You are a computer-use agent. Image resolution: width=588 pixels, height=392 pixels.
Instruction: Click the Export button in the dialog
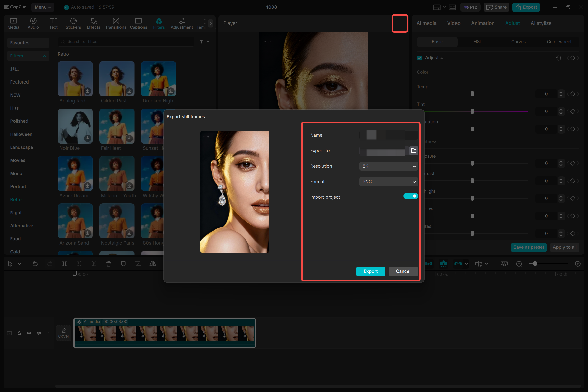click(x=371, y=271)
